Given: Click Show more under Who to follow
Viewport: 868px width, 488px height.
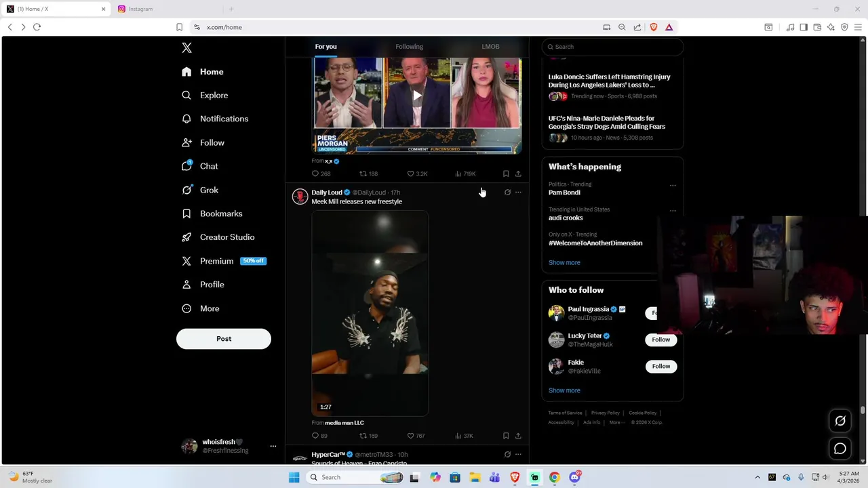Looking at the screenshot, I should pos(564,390).
